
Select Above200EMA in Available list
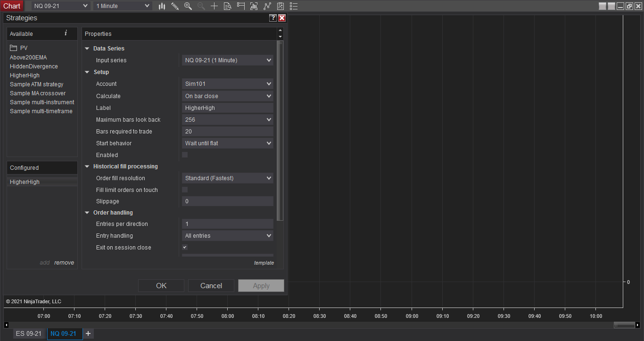[x=28, y=58]
